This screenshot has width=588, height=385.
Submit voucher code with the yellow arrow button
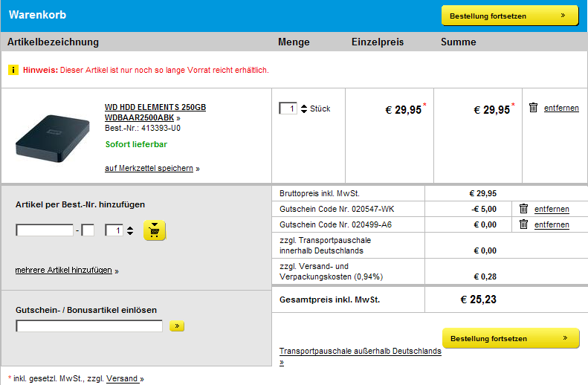tap(177, 326)
